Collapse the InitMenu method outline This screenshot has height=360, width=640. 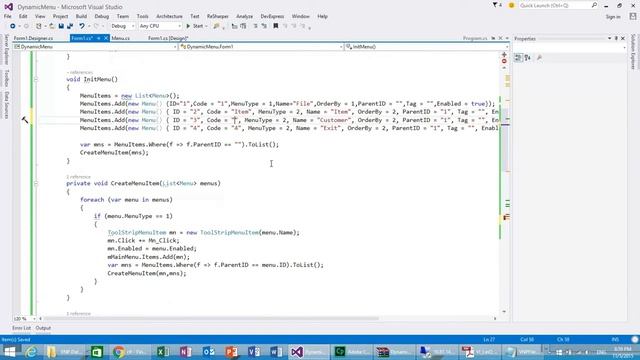[x=36, y=79]
